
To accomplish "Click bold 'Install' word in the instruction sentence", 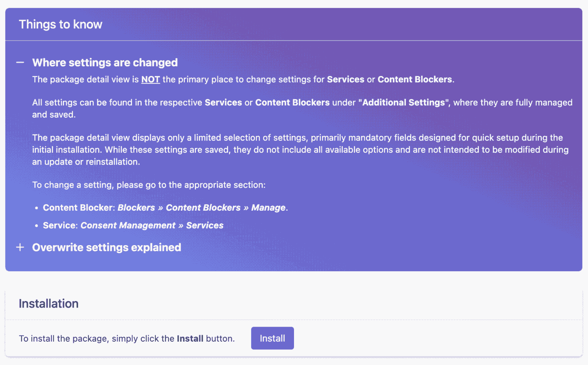I will (190, 339).
